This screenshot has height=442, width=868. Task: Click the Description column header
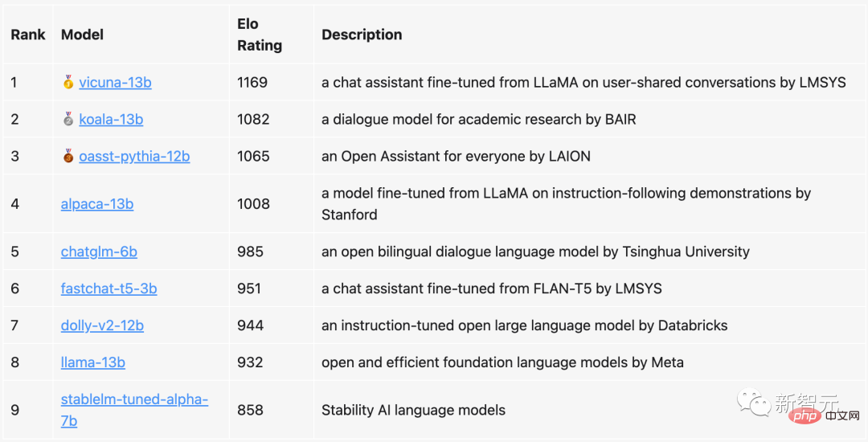point(362,35)
